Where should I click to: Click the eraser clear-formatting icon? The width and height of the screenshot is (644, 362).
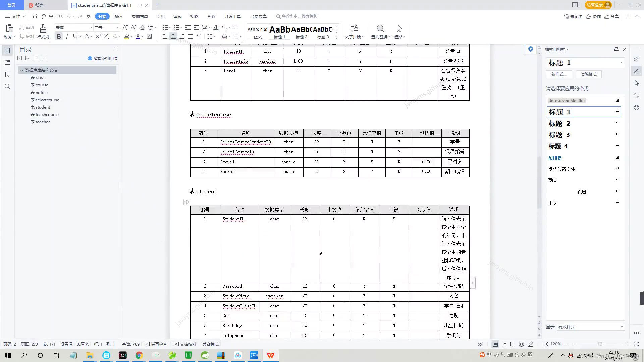(142, 27)
